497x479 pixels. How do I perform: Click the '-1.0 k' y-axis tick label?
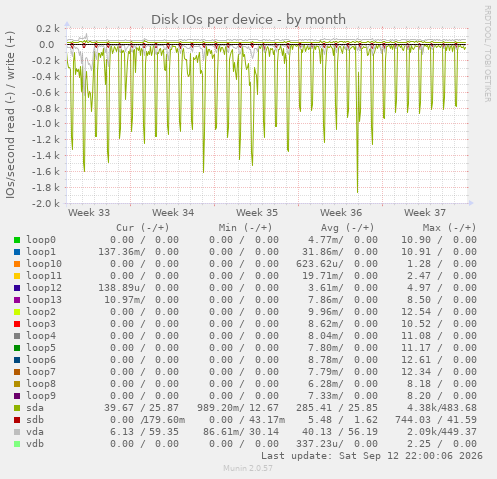[46, 124]
